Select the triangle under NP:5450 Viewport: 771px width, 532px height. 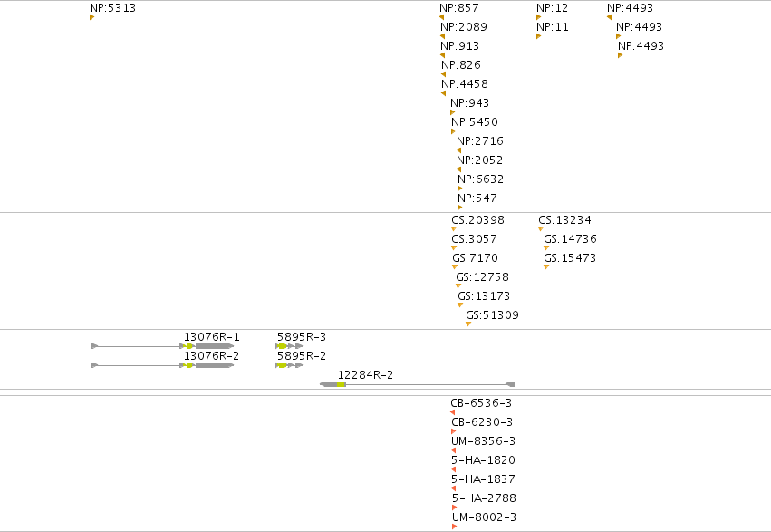tap(453, 131)
